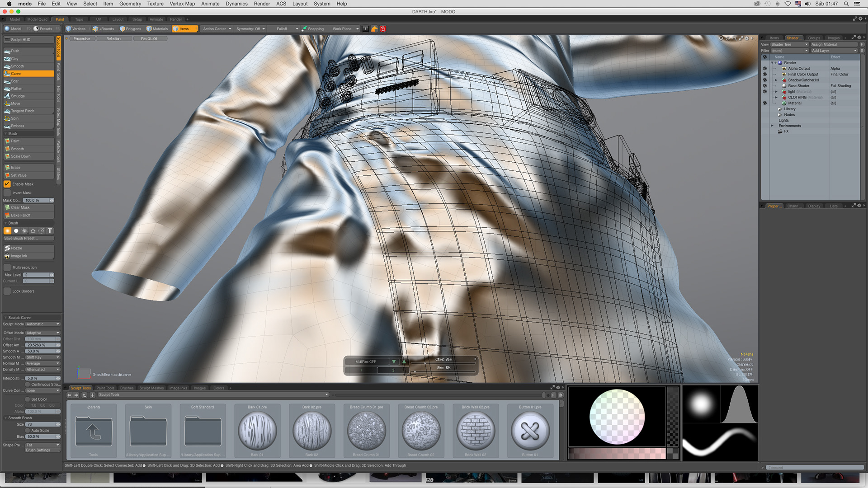Open the Add Layer dropdown

point(834,51)
